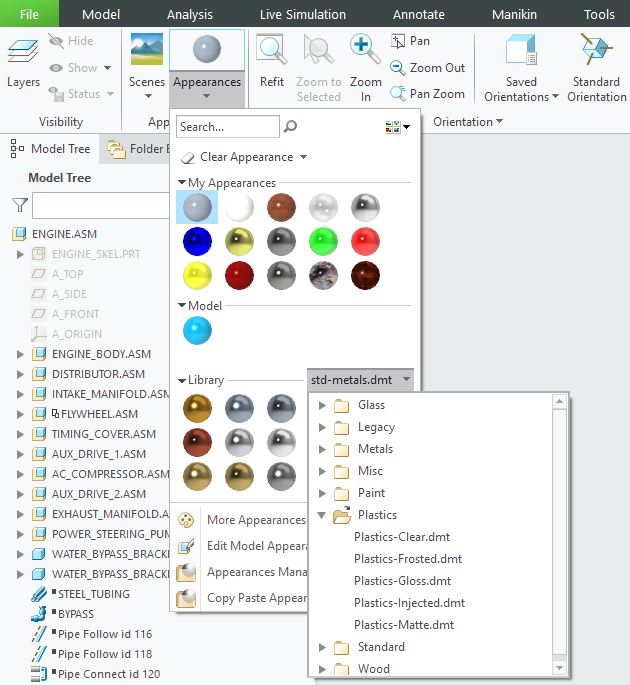Select Plastics-Clear.dmt
The image size is (630, 685).
pos(402,537)
